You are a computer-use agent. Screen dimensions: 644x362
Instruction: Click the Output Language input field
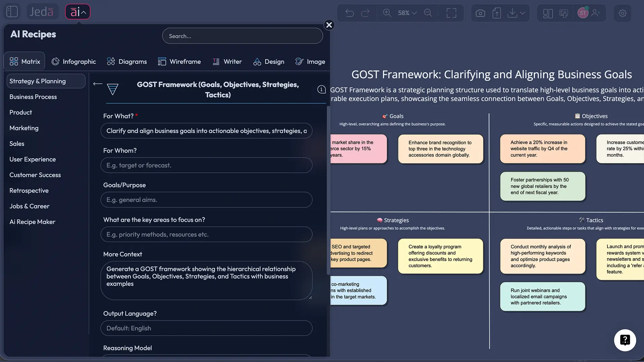pos(206,328)
